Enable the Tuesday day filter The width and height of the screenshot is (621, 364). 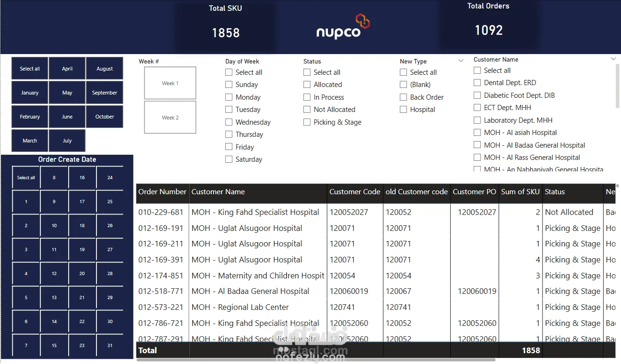coord(229,110)
